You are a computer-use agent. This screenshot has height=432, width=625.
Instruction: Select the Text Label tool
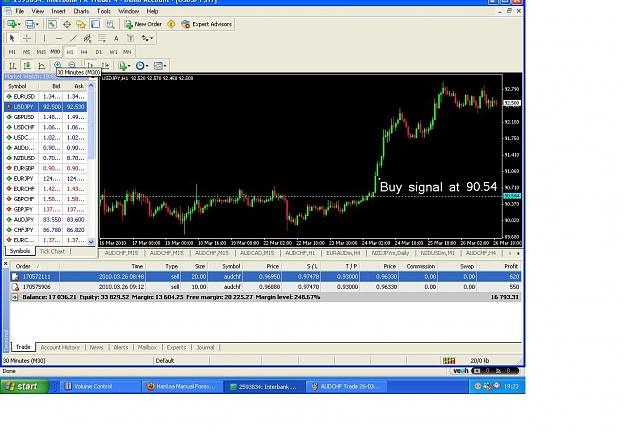(130, 38)
